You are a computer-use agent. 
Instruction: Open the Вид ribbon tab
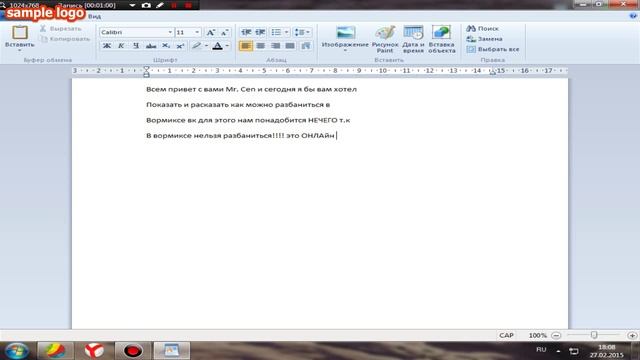click(x=94, y=16)
